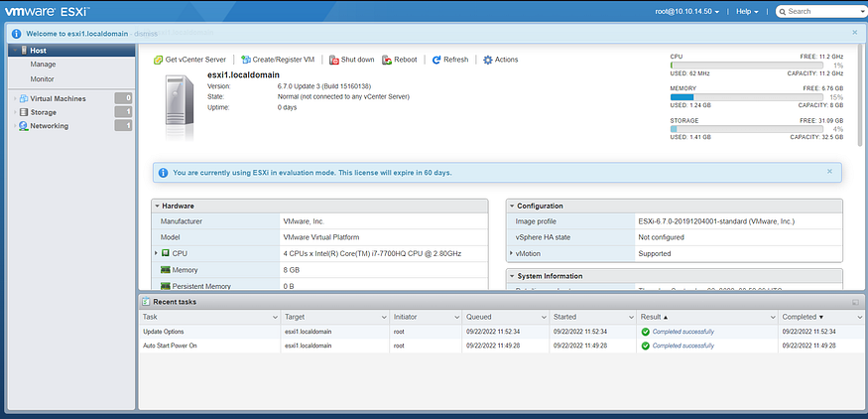Select Monitor under Host
This screenshot has height=419, width=868.
(x=42, y=79)
